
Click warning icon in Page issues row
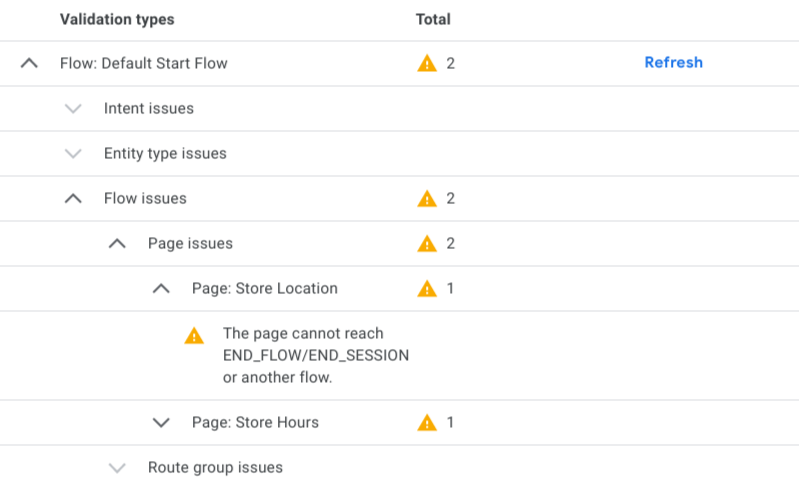(427, 243)
